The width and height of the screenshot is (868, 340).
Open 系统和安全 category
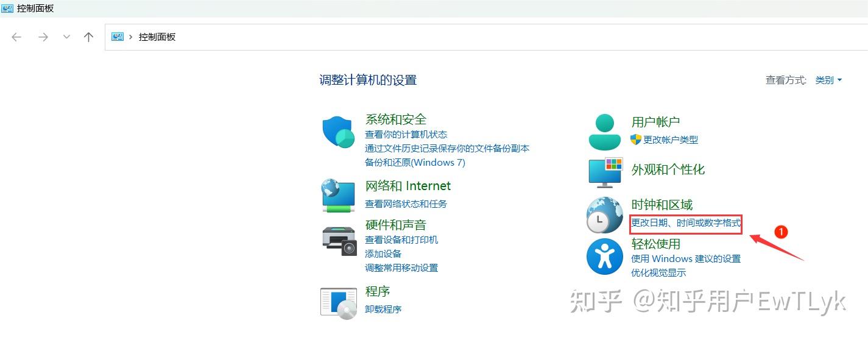[396, 119]
